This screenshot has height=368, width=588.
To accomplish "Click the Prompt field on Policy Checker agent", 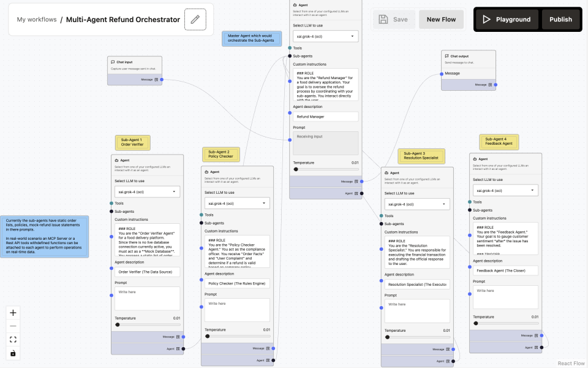I will (238, 310).
